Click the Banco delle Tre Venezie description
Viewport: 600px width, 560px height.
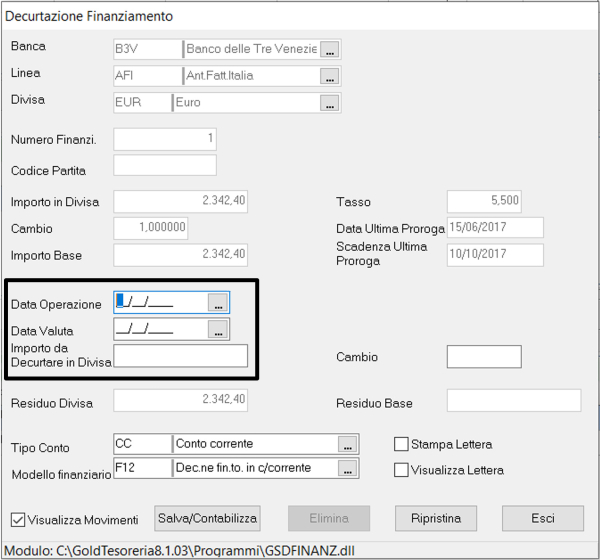click(251, 49)
